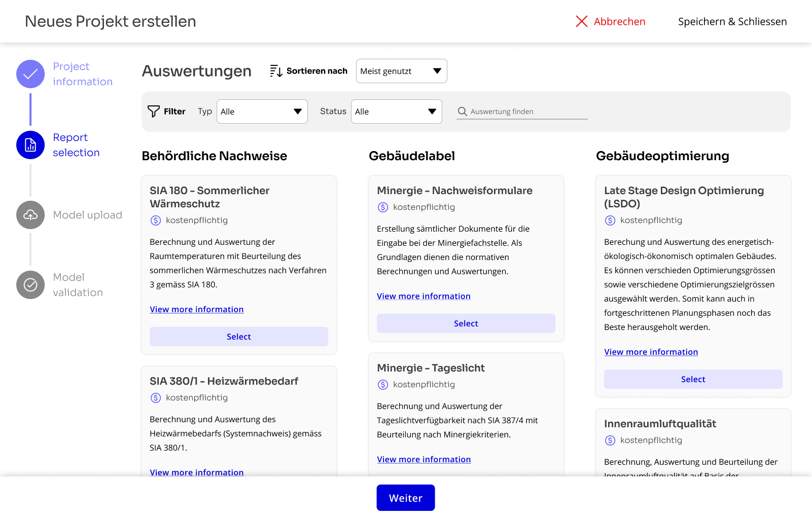The height and width of the screenshot is (519, 812).
Task: Select SIA 180 Sommerlicher Wärmeschutz report
Action: tap(239, 337)
